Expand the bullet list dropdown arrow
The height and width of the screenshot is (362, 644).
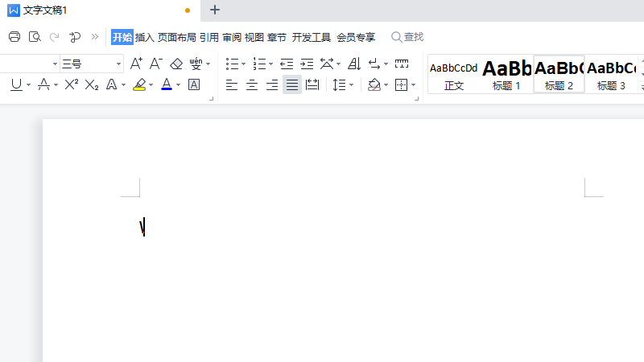244,64
